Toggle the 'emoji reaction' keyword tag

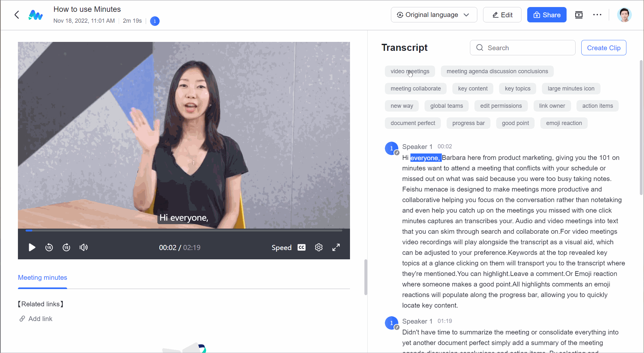[564, 123]
